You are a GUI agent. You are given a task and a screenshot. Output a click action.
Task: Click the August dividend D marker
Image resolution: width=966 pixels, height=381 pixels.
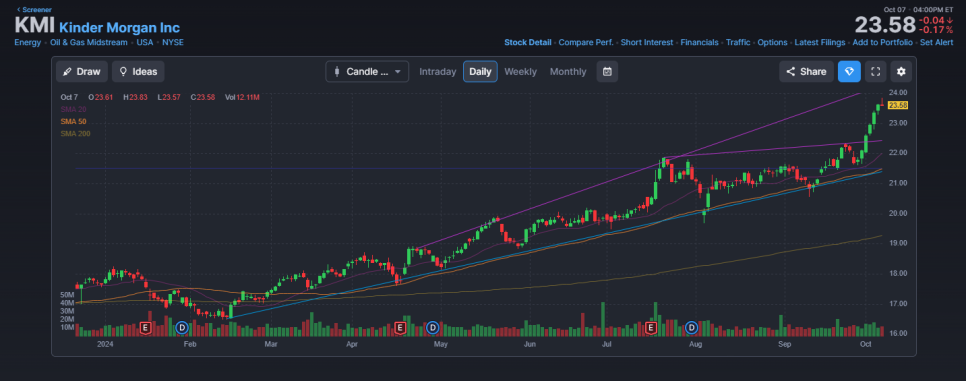pyautogui.click(x=692, y=327)
